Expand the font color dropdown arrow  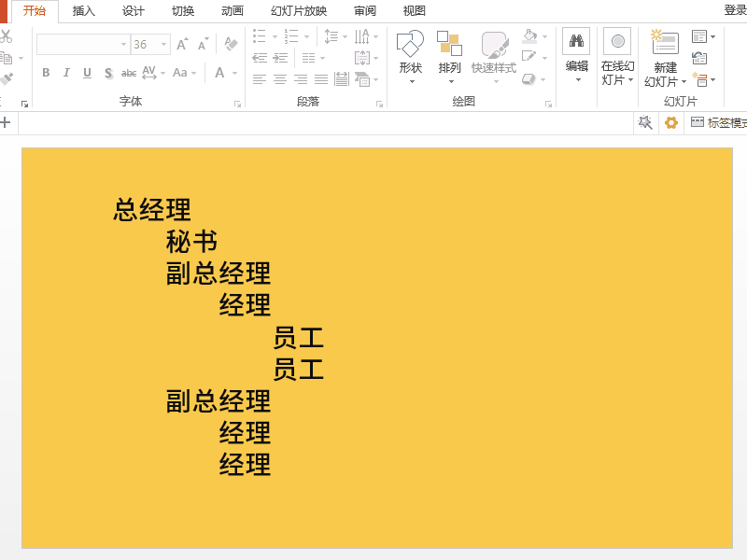pos(234,73)
